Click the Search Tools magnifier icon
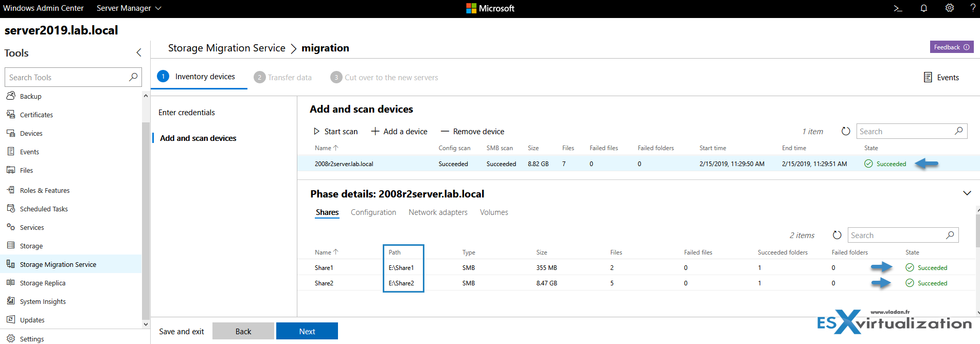 (x=133, y=77)
